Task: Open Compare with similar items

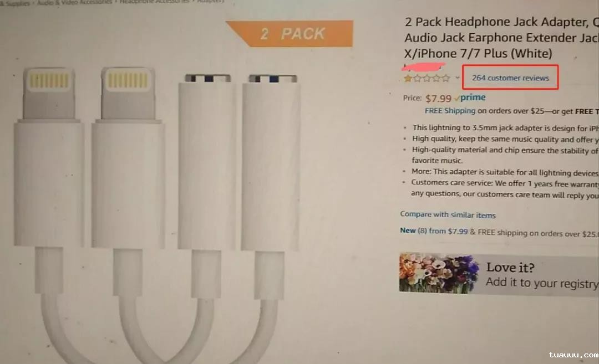Action: [x=448, y=214]
